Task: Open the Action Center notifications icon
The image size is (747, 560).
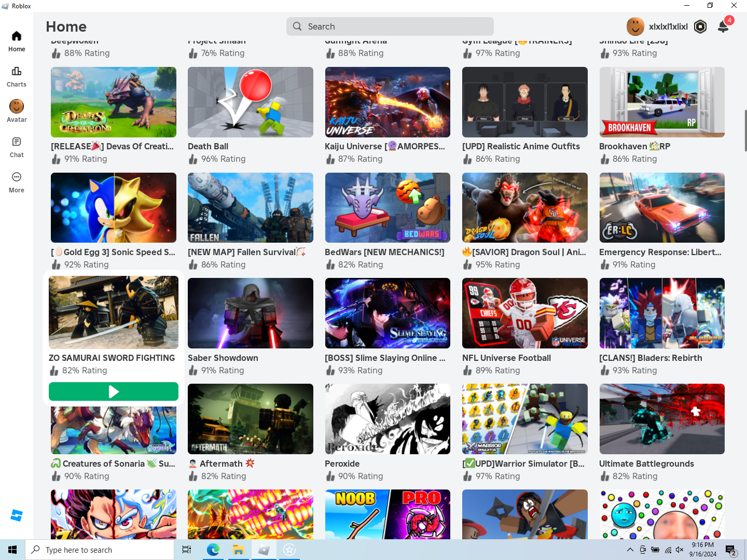Action: point(731,550)
